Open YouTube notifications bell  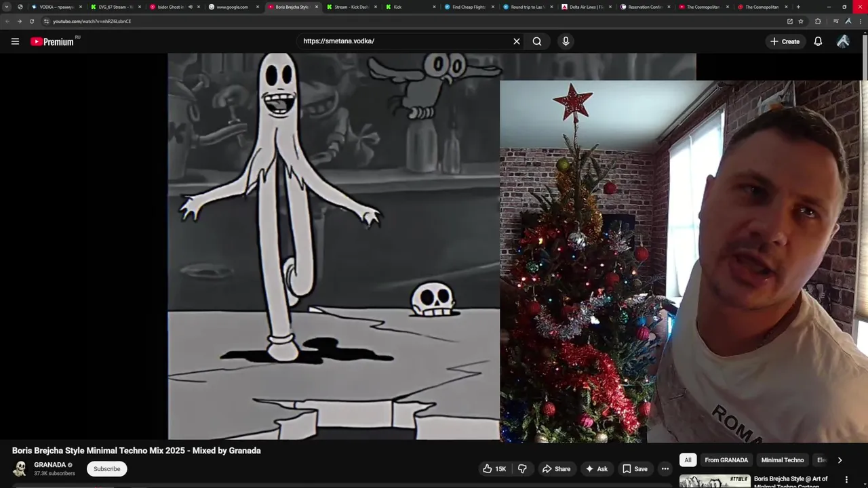[x=818, y=41]
